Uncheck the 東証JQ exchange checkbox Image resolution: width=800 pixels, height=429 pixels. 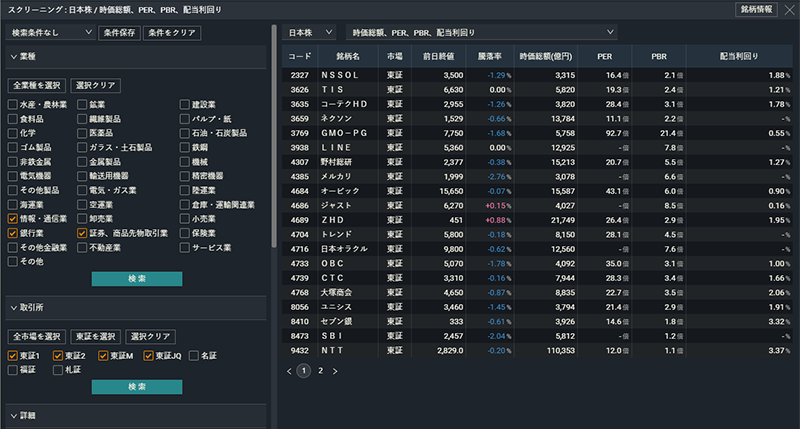(148, 356)
